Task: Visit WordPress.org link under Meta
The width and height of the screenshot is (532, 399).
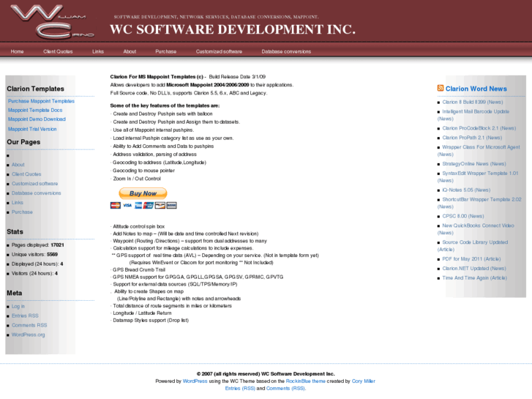Action: 28,335
